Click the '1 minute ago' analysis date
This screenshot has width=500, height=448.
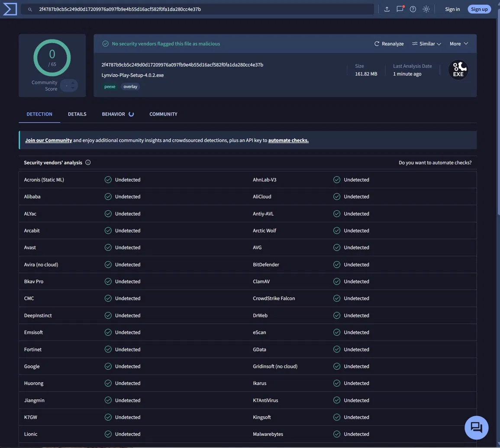[x=407, y=74]
